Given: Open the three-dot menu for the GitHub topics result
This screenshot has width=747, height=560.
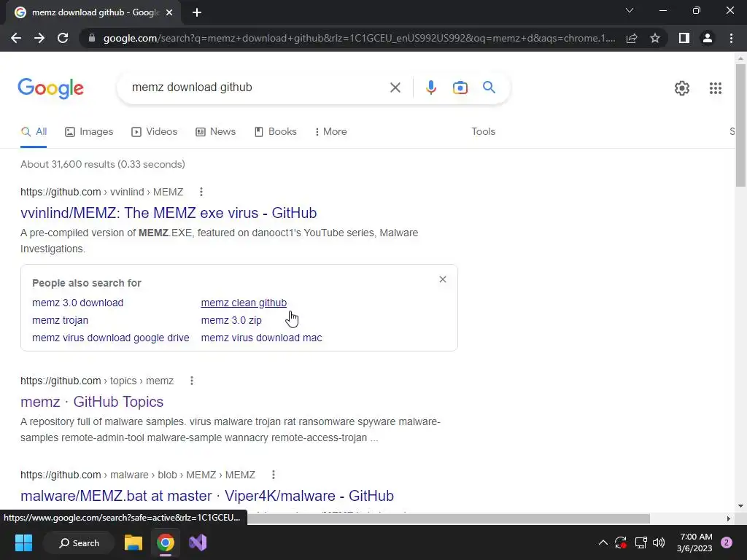Looking at the screenshot, I should coord(192,381).
